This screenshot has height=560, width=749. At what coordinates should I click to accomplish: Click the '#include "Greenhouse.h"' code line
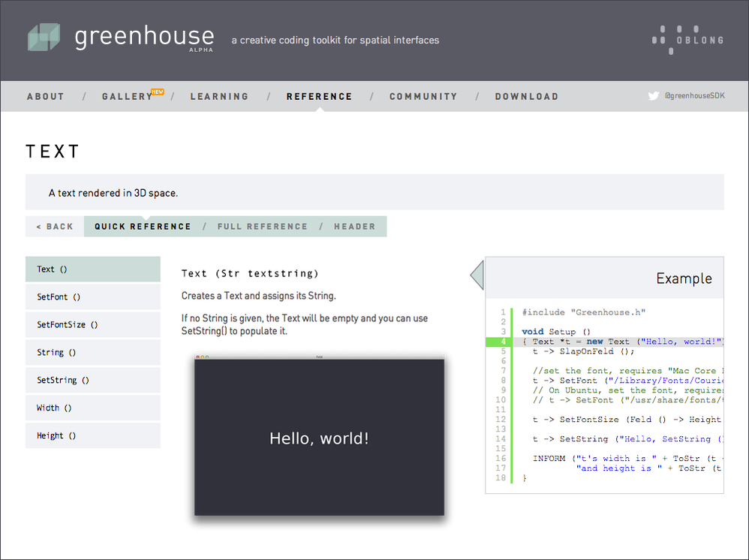click(584, 312)
